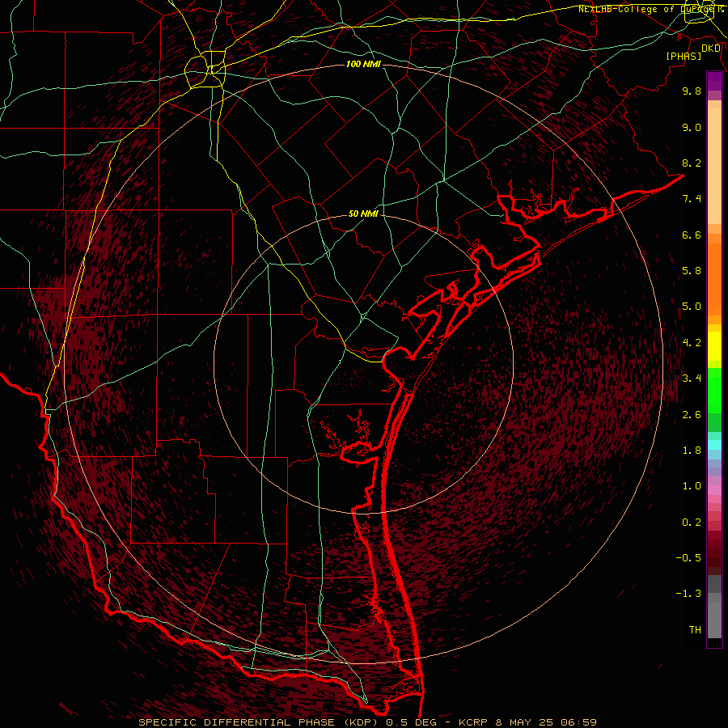The height and width of the screenshot is (728, 728).
Task: Pick the cyan swatch on the color scale
Action: [x=714, y=445]
